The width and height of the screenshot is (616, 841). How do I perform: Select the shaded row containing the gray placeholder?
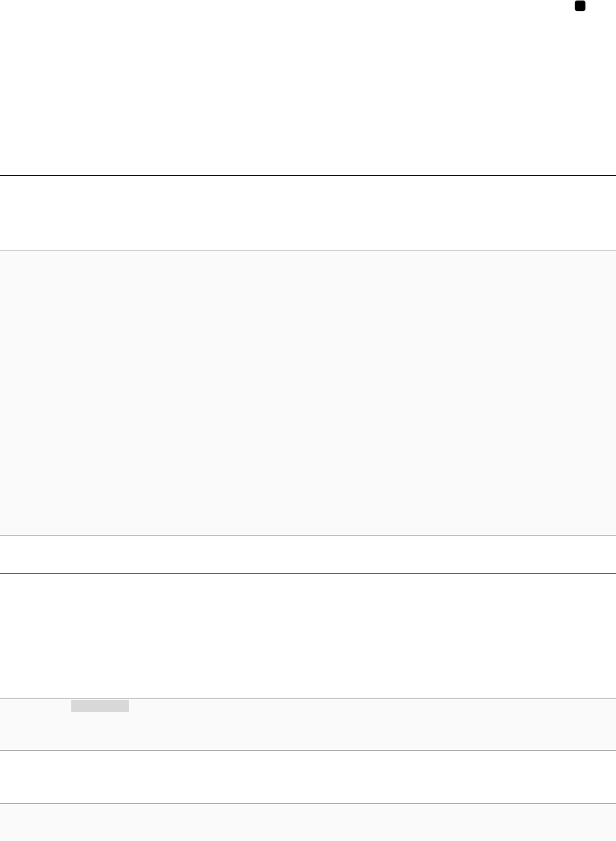pyautogui.click(x=308, y=725)
